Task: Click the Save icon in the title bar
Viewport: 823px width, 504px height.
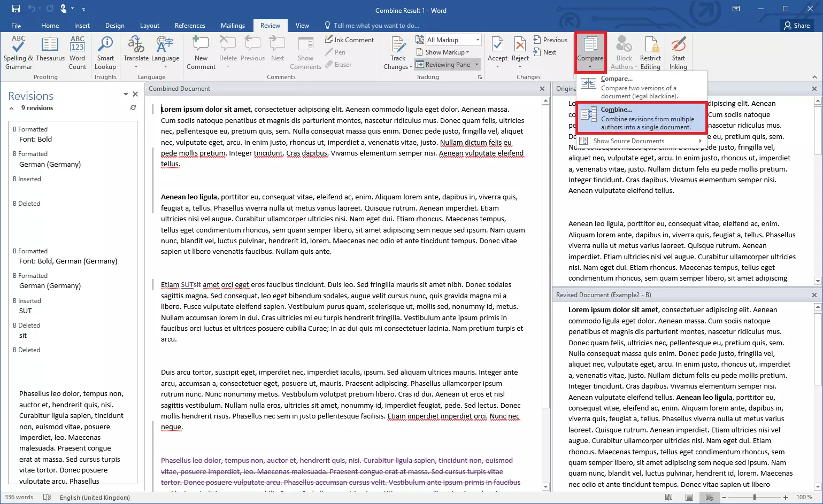Action: coord(16,9)
